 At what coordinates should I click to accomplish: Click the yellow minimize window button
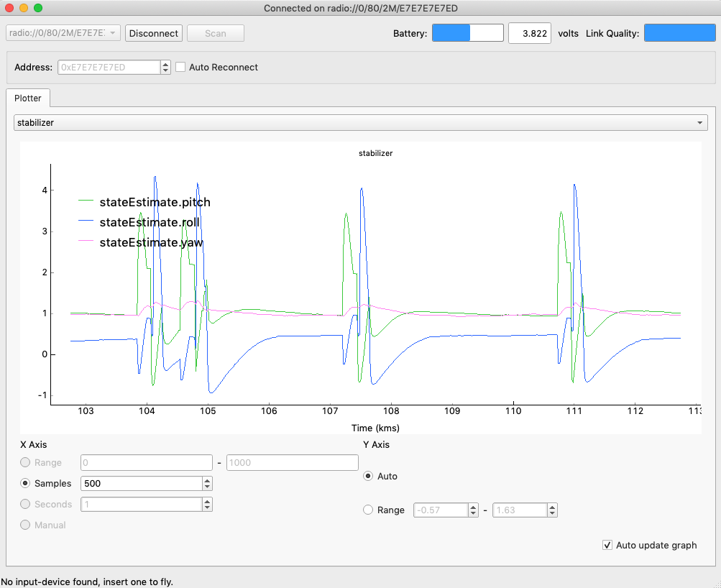[24, 8]
